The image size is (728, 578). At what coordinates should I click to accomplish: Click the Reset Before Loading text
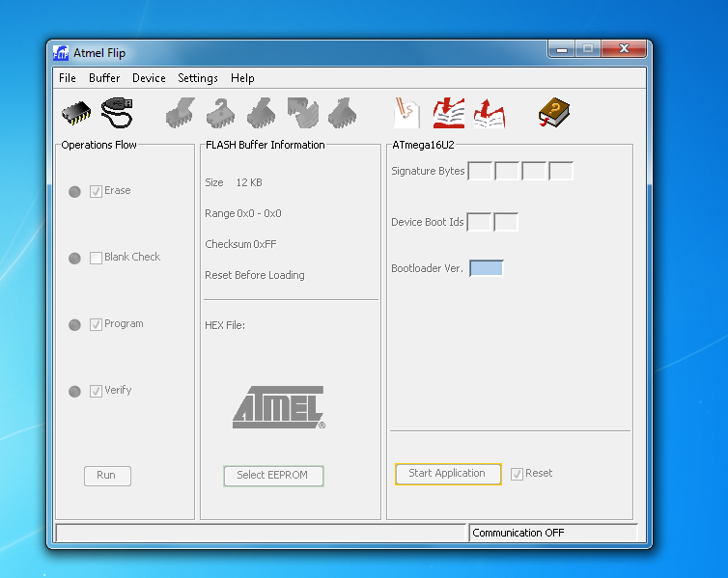coord(255,275)
